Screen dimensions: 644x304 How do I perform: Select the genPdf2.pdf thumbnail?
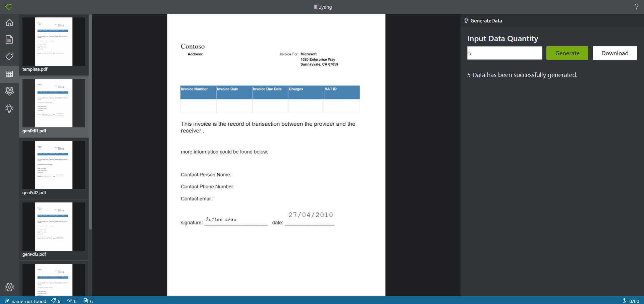tap(54, 165)
